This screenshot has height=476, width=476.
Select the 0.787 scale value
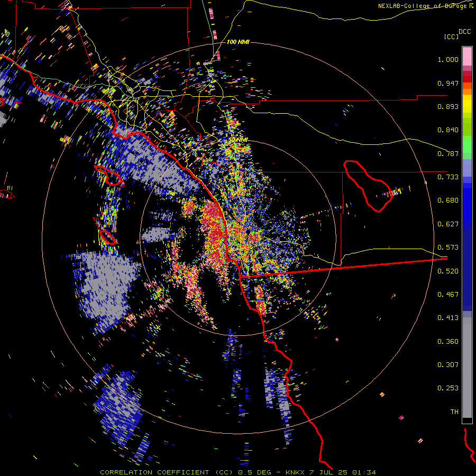[x=448, y=153]
